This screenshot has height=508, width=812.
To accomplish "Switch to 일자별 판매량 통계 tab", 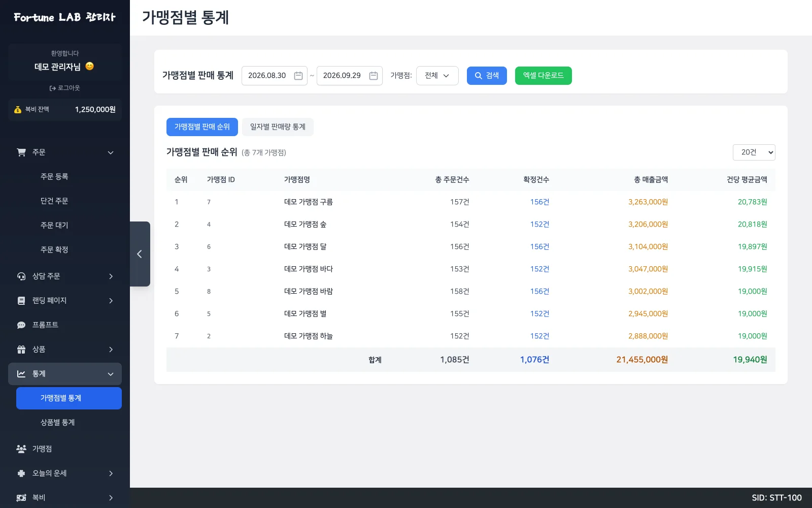I will [278, 127].
